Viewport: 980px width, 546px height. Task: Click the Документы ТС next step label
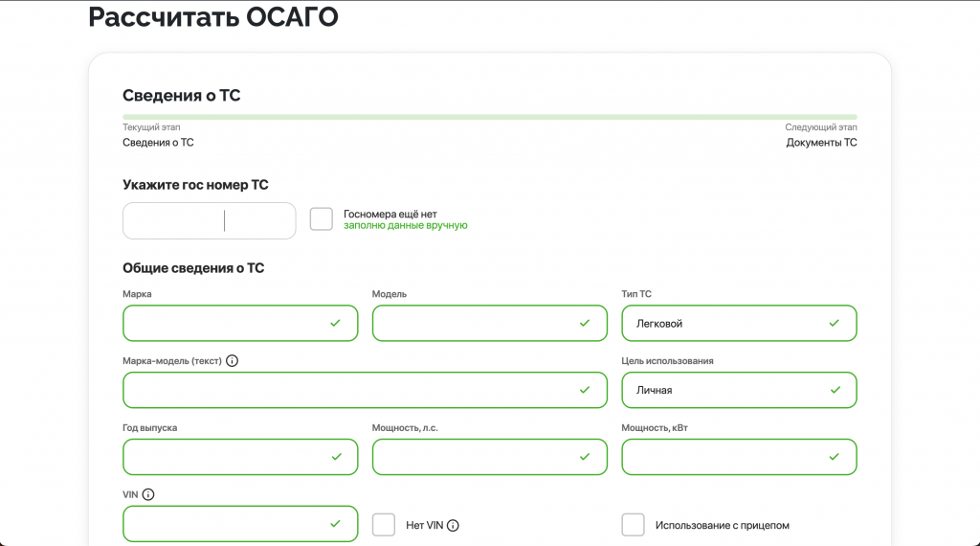pos(821,143)
